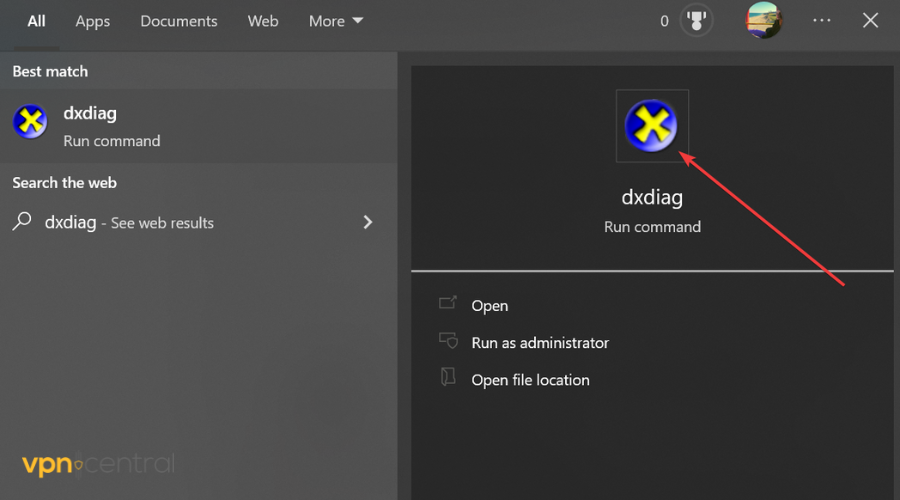Click the shield icon for Run as administrator
Screen dimensions: 900x500
[447, 341]
